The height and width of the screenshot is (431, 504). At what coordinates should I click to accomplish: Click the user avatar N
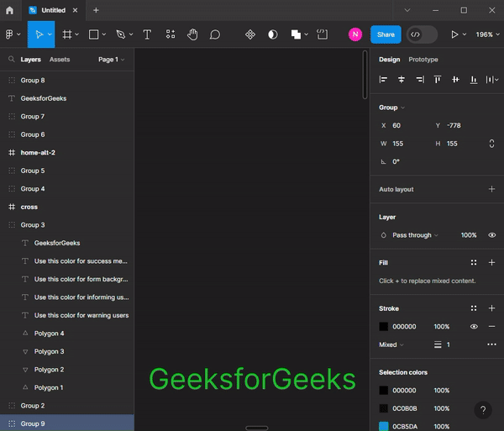pyautogui.click(x=355, y=34)
